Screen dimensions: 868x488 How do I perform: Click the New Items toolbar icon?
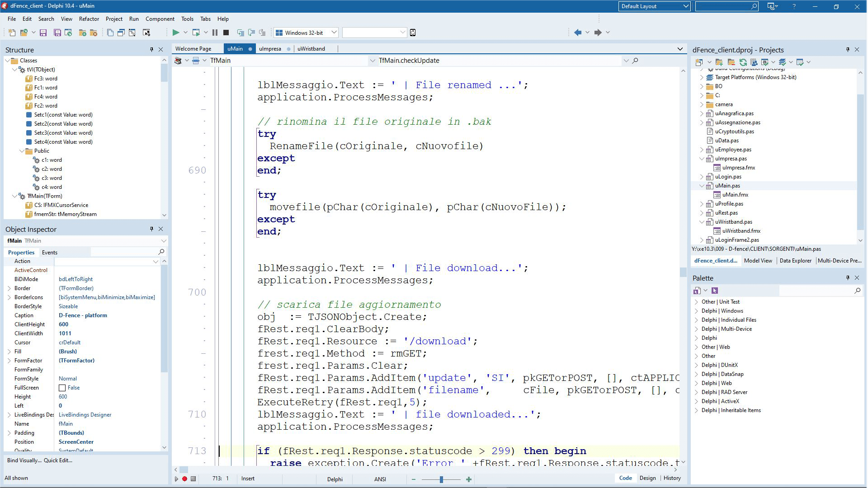(x=12, y=33)
